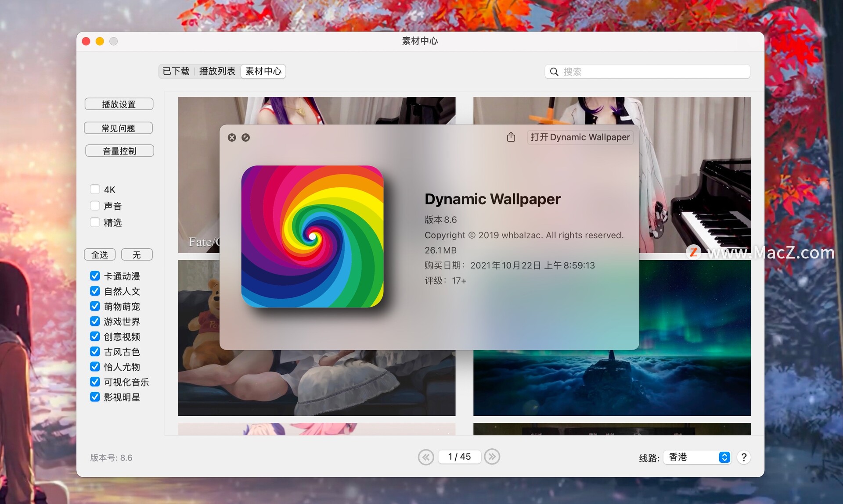Select the 素材中心 tab
This screenshot has height=504, width=843.
click(x=263, y=71)
